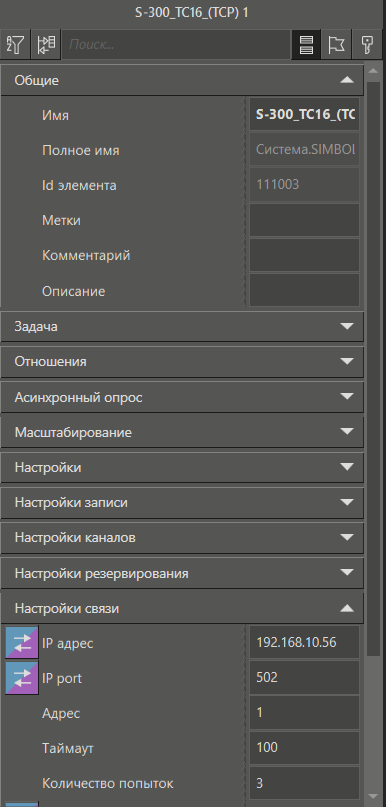Select the Таймаут property label
386x807 pixels.
pos(68,749)
